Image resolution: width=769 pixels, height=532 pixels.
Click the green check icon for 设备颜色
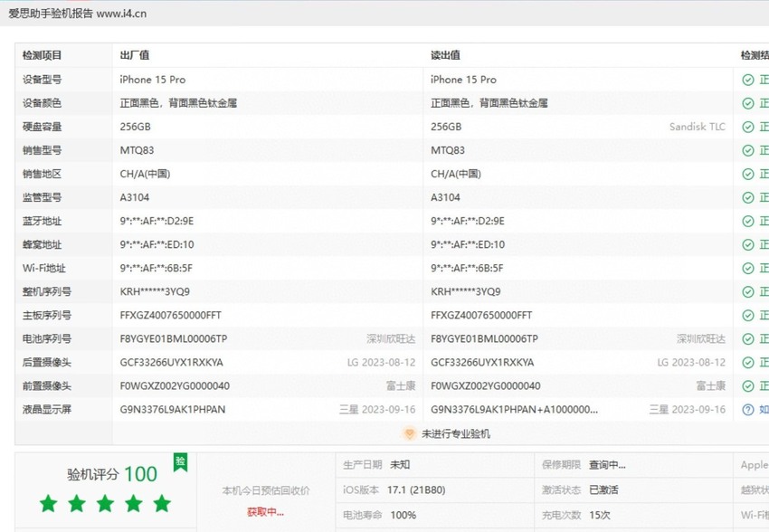click(748, 103)
